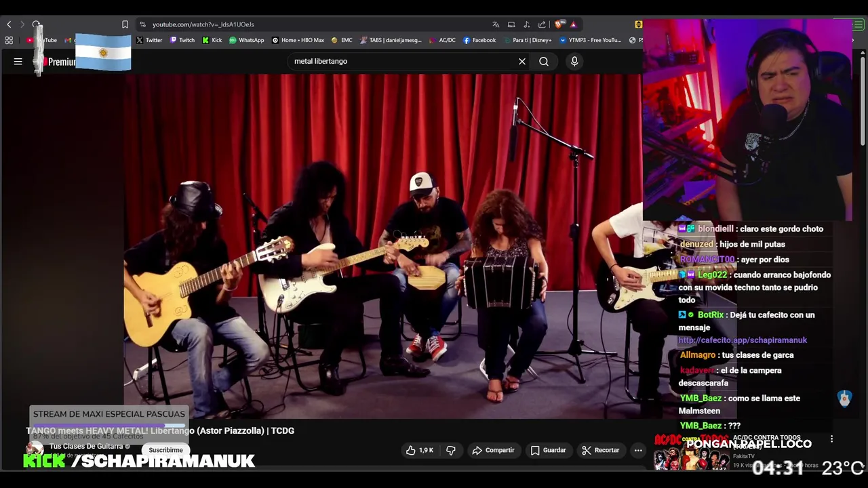Click the dislike thumbs-down button

click(451, 450)
